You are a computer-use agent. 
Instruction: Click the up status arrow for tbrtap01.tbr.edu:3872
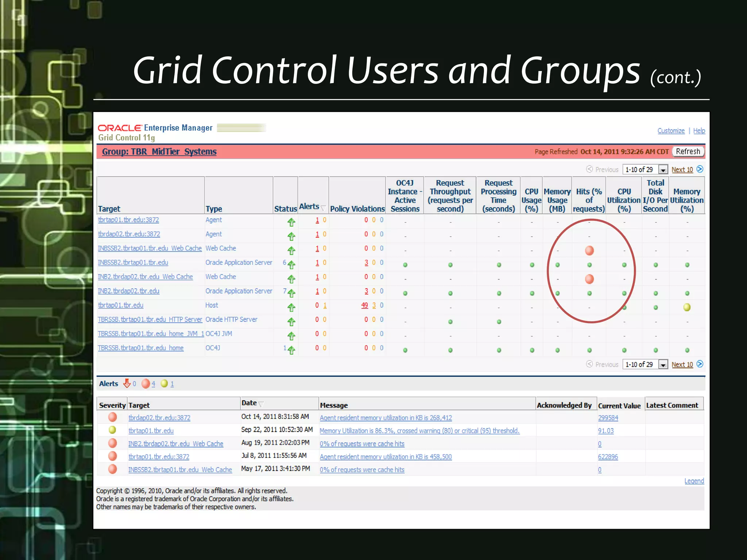click(x=291, y=222)
